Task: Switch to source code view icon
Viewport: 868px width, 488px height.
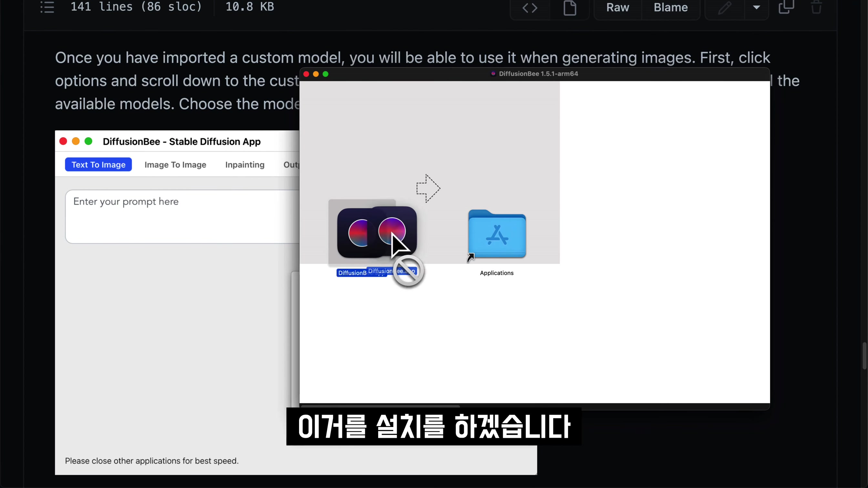Action: [530, 8]
